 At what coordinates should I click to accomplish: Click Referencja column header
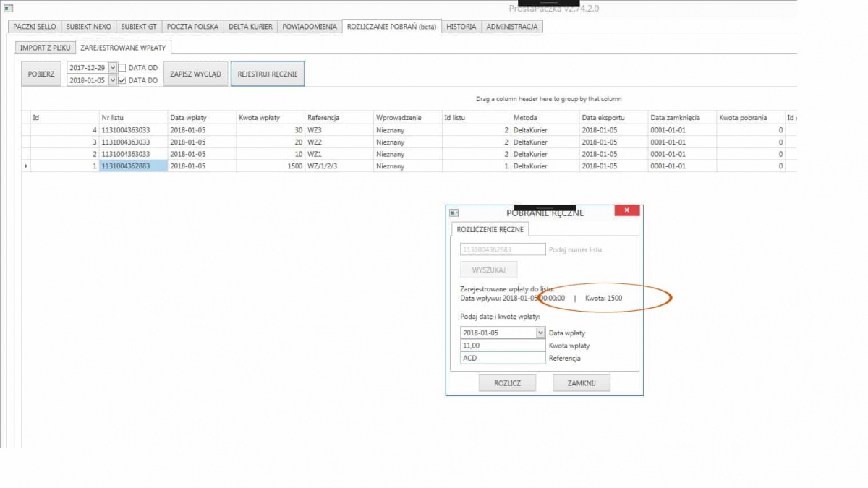tap(339, 117)
